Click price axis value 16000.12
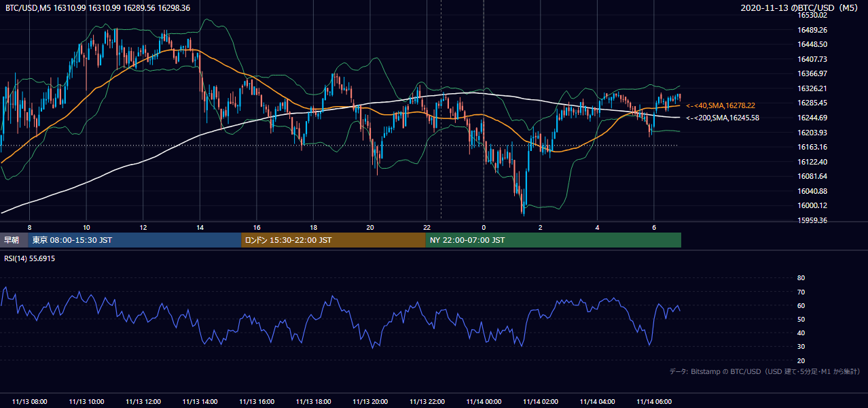This screenshot has height=408, width=868. tap(812, 205)
